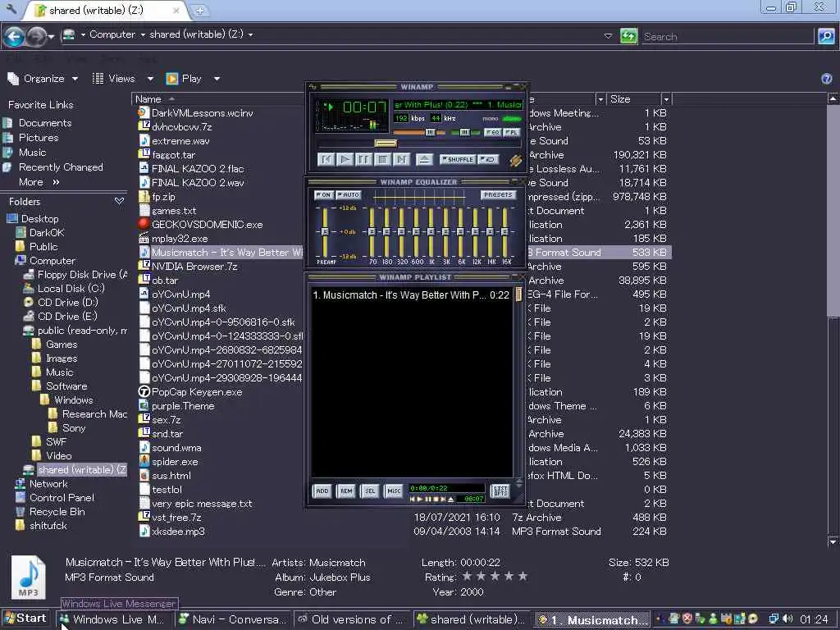Click in the Search input field
Image resolution: width=840 pixels, height=630 pixels.
(x=727, y=36)
